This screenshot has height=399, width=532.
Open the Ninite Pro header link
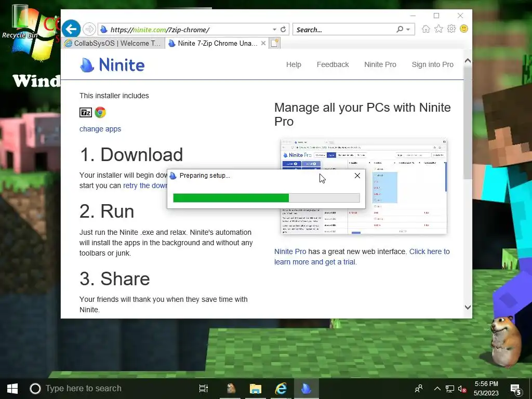[380, 64]
